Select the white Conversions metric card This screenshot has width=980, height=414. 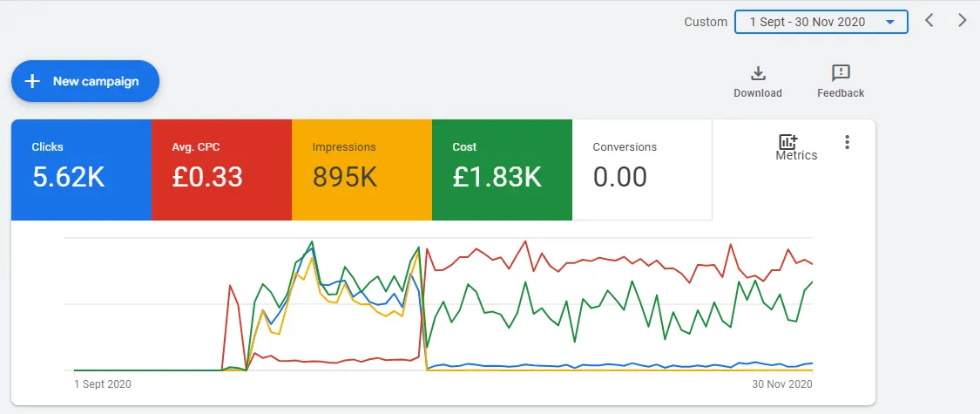642,169
